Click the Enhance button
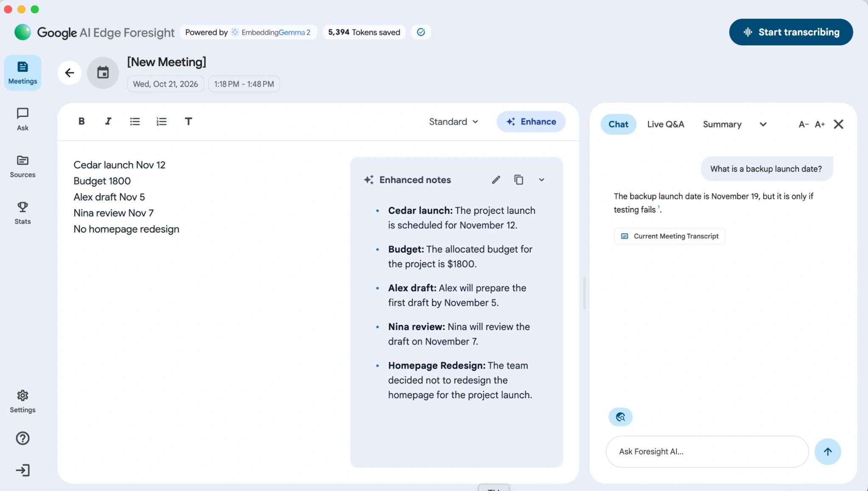This screenshot has width=868, height=491. 531,122
